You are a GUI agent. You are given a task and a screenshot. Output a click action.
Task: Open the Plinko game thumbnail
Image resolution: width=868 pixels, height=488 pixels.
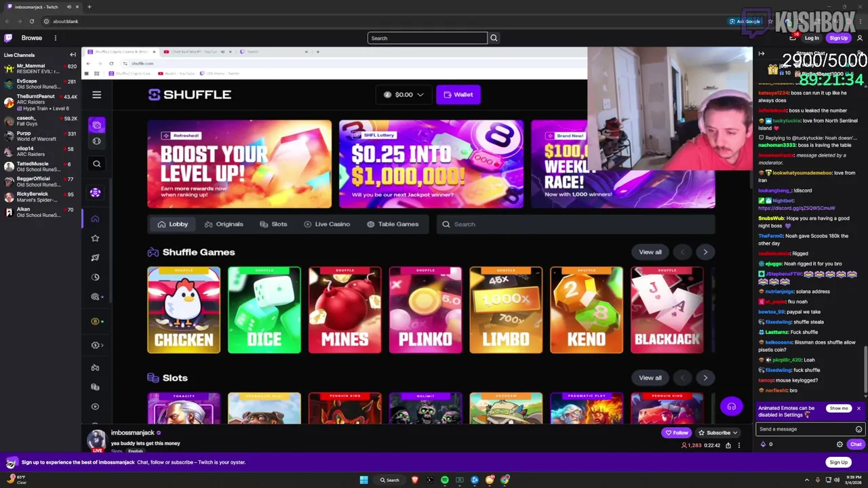pyautogui.click(x=426, y=310)
